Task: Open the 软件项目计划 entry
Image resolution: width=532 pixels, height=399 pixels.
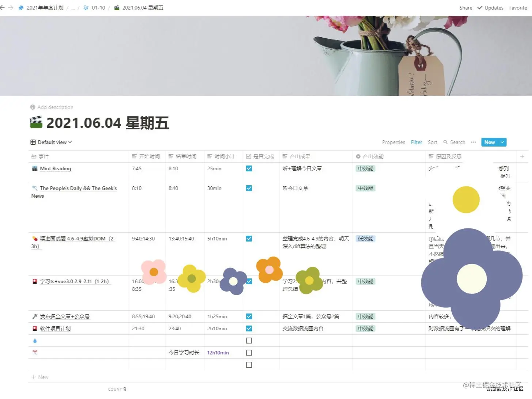Action: click(x=55, y=328)
